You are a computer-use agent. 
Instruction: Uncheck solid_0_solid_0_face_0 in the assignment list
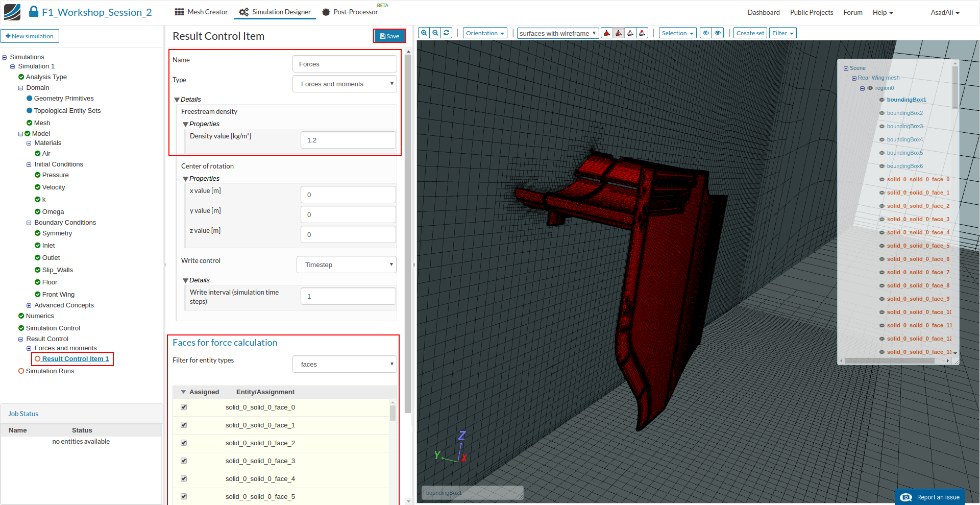pyautogui.click(x=184, y=407)
